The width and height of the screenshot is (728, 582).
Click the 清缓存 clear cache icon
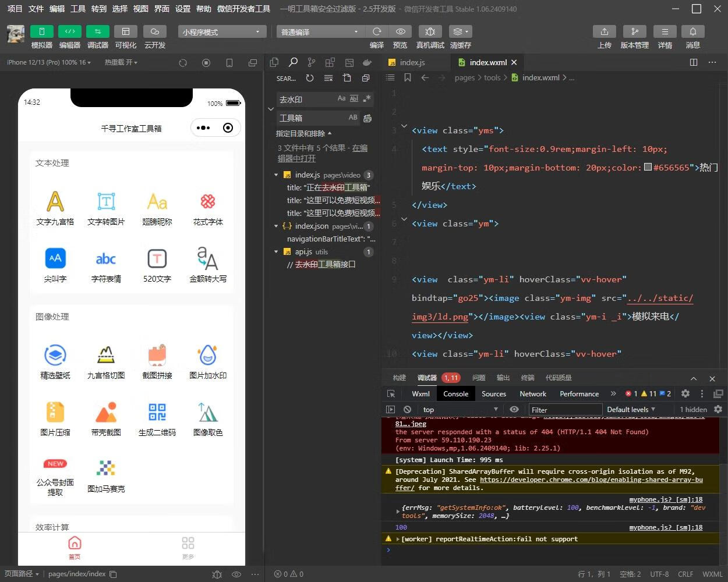(460, 31)
